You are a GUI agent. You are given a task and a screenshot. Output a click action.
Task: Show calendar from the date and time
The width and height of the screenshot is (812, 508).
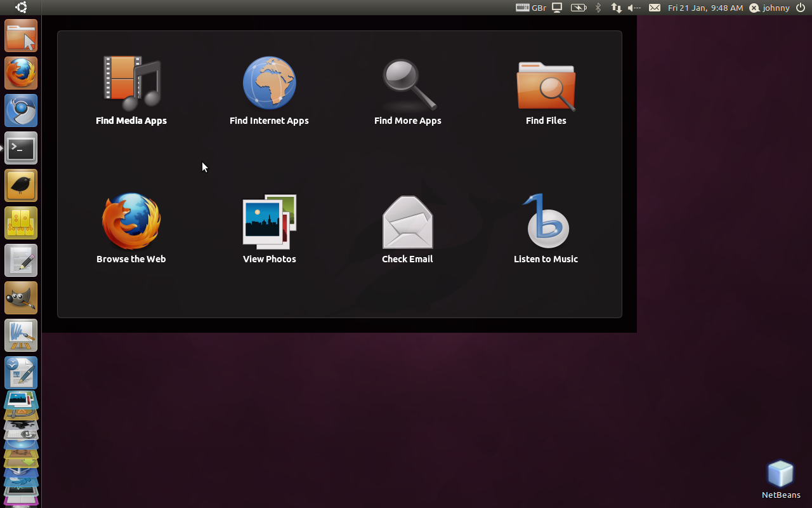click(x=705, y=8)
